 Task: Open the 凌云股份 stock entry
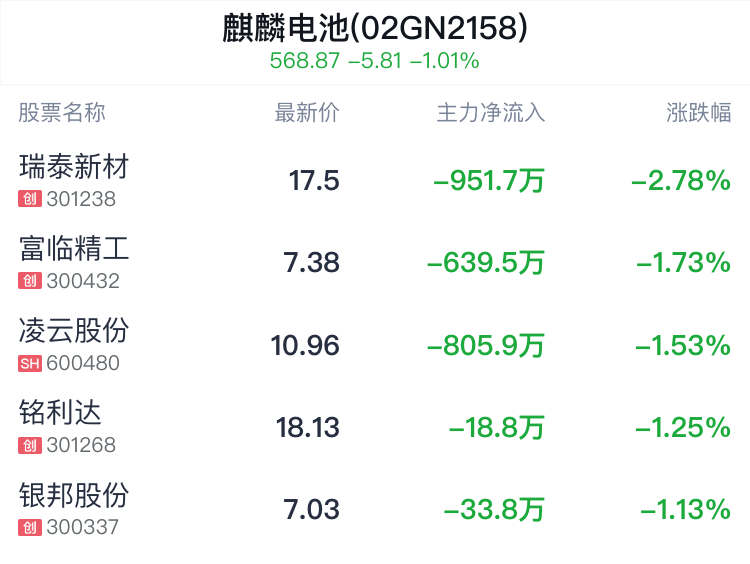click(375, 345)
